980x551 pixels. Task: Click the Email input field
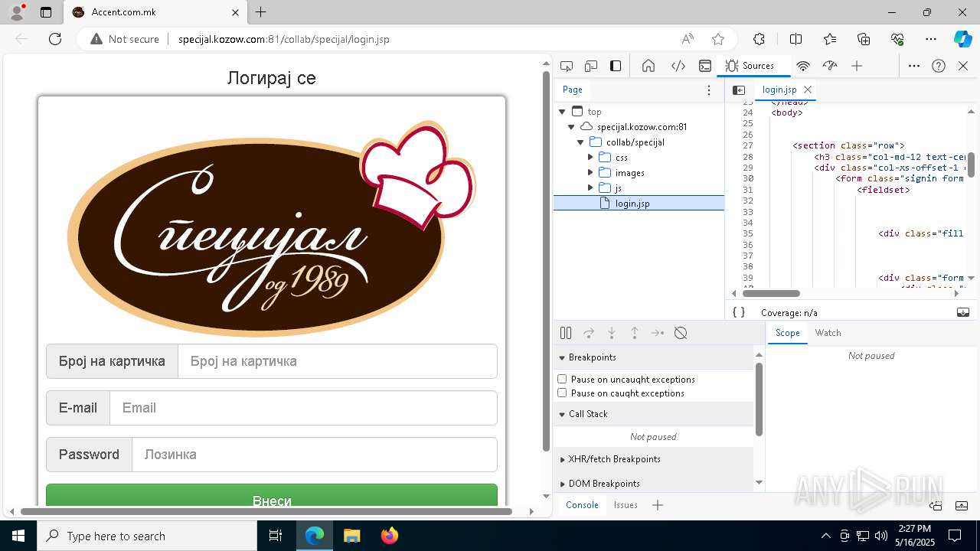pos(304,408)
